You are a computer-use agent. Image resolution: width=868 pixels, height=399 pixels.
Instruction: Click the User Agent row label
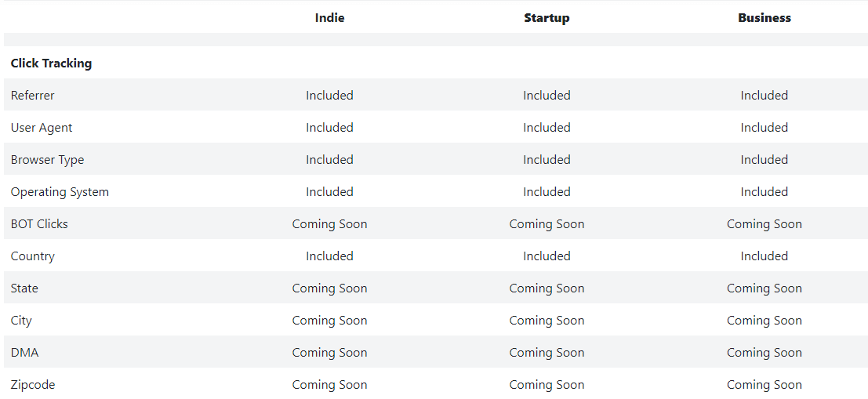(42, 127)
